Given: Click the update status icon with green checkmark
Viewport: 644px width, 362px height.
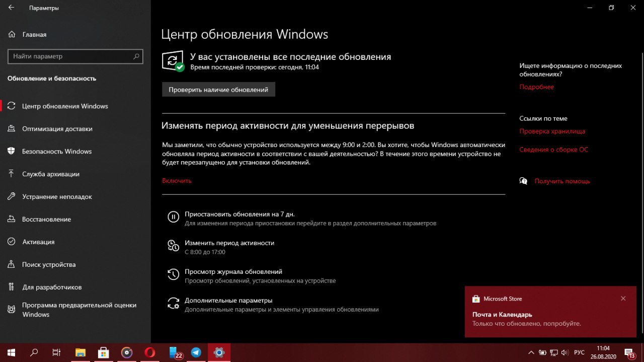Looking at the screenshot, I should tap(173, 60).
